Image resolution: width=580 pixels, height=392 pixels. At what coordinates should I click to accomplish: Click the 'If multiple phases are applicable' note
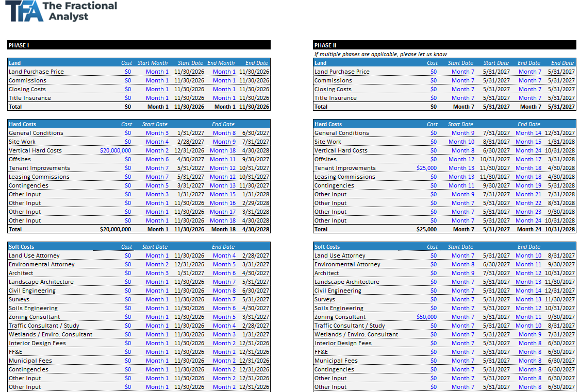point(380,54)
